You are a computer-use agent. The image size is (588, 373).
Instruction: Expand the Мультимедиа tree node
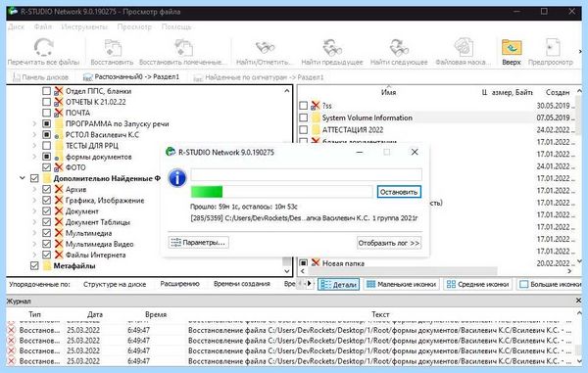(x=34, y=233)
